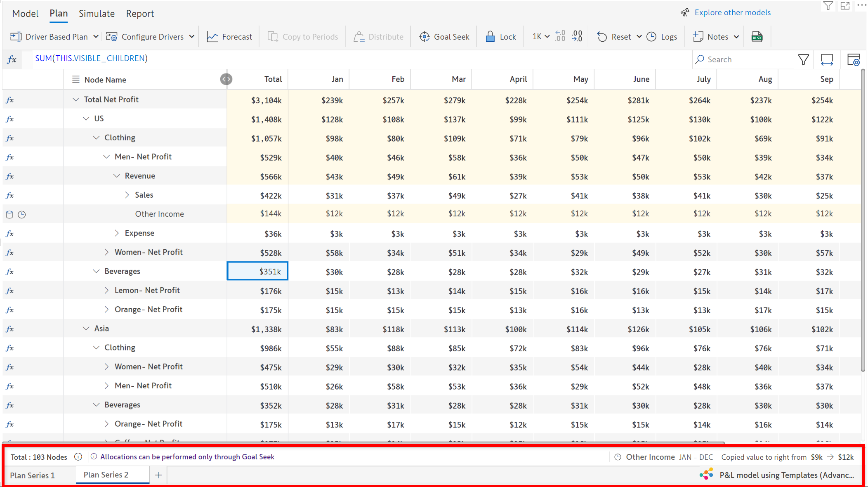Open the Goal Seek tool
Viewport: 868px width, 487px height.
(444, 37)
